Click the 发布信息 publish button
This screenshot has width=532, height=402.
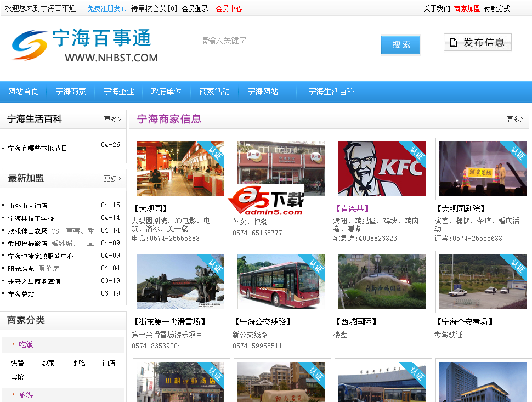point(477,42)
